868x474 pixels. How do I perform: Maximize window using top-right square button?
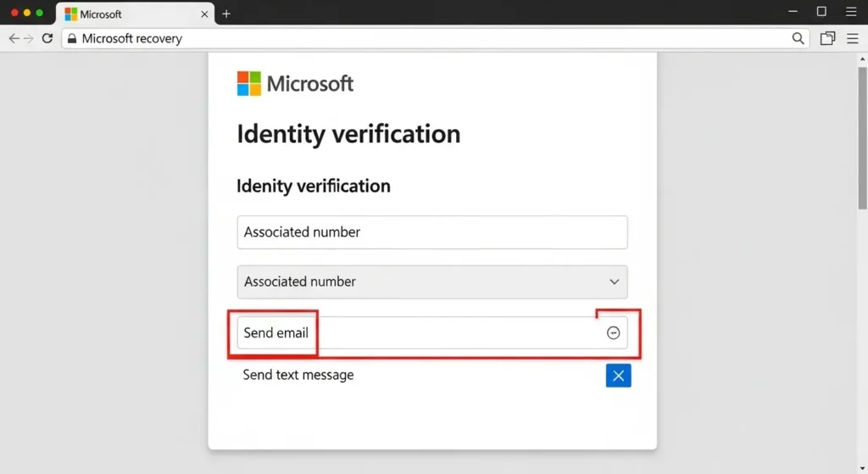(821, 11)
